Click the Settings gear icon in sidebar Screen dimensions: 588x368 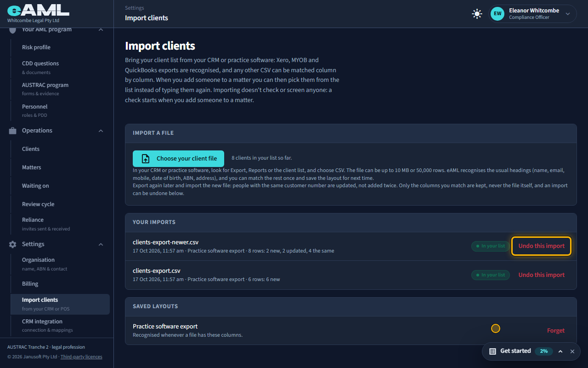[x=13, y=244]
